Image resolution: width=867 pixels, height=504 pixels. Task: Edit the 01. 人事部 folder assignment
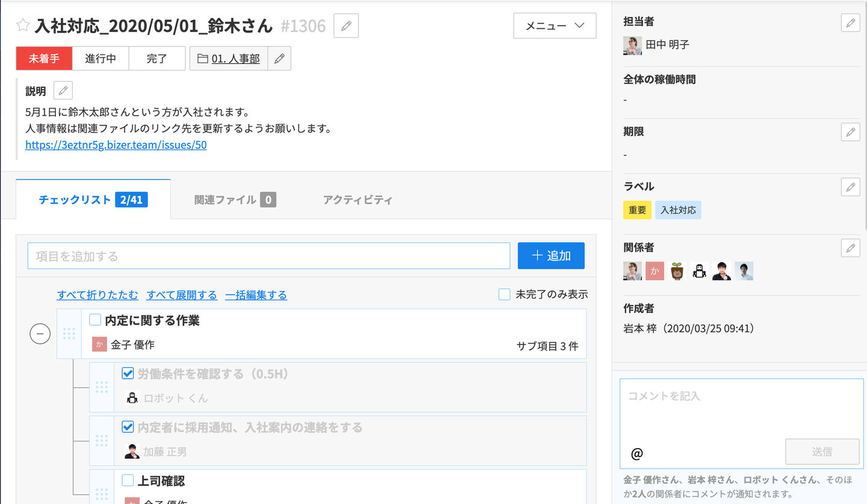(x=279, y=58)
